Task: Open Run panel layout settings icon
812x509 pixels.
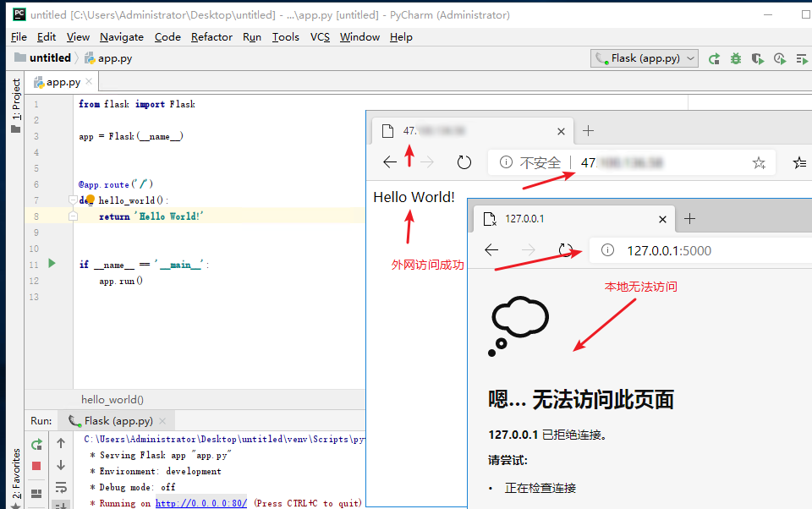Action: (36, 493)
